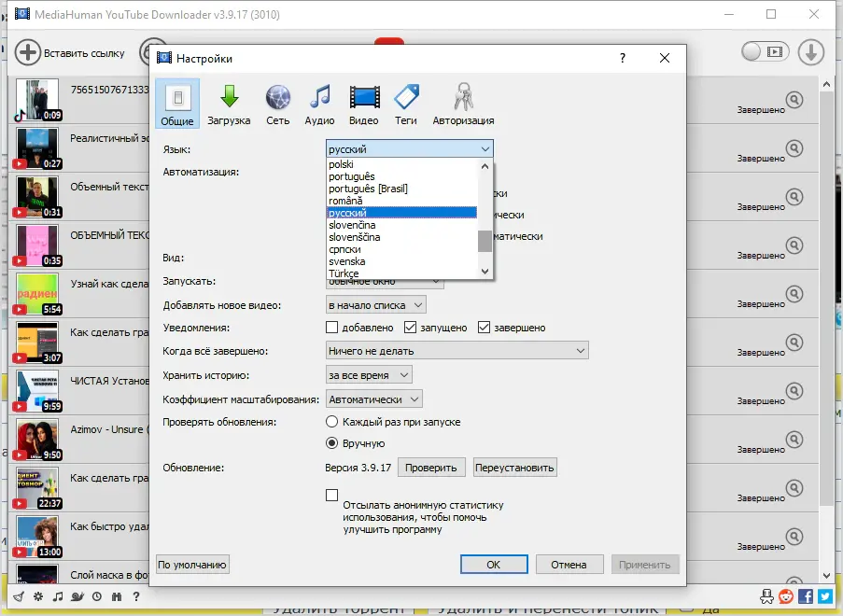Click the По умолчанию button

pyautogui.click(x=192, y=565)
